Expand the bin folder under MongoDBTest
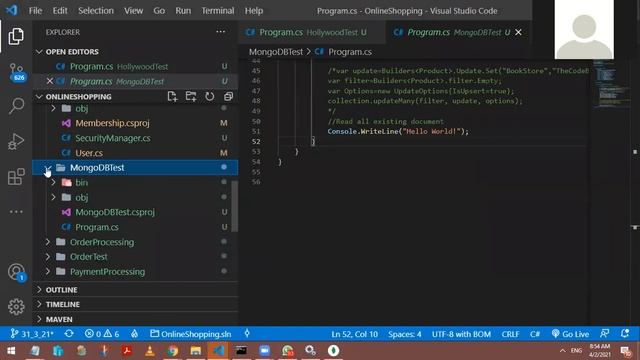The width and height of the screenshot is (640, 360). (x=53, y=182)
